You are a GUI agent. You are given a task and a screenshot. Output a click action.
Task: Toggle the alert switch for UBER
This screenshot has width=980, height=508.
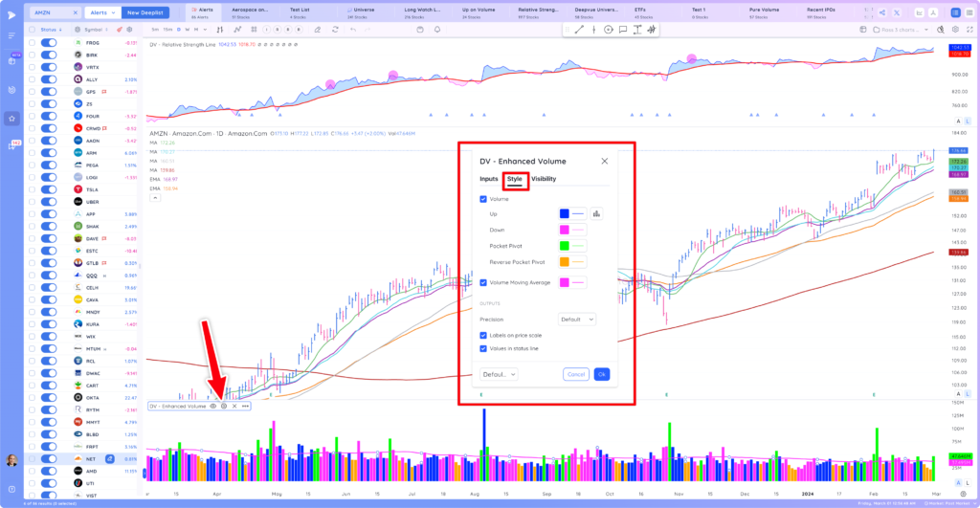[x=49, y=202]
